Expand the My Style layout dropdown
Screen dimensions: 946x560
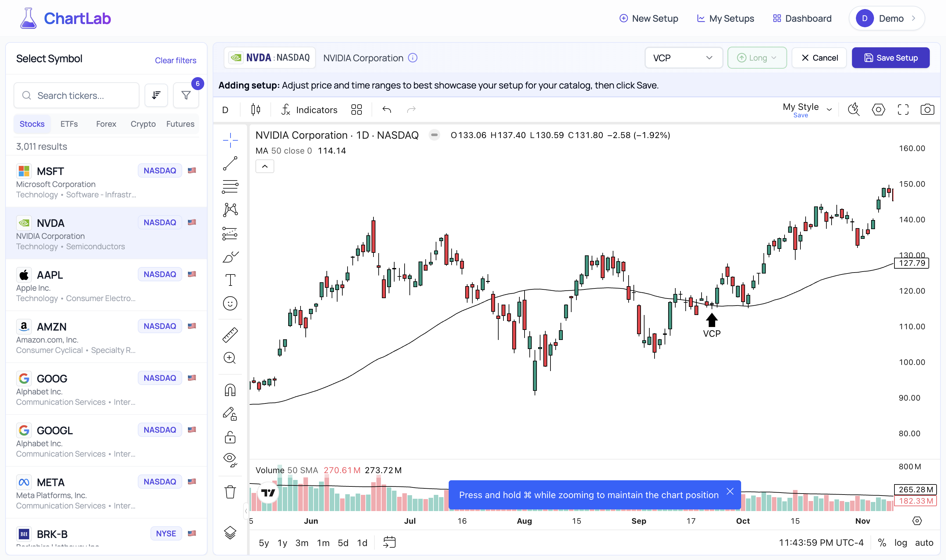[829, 110]
